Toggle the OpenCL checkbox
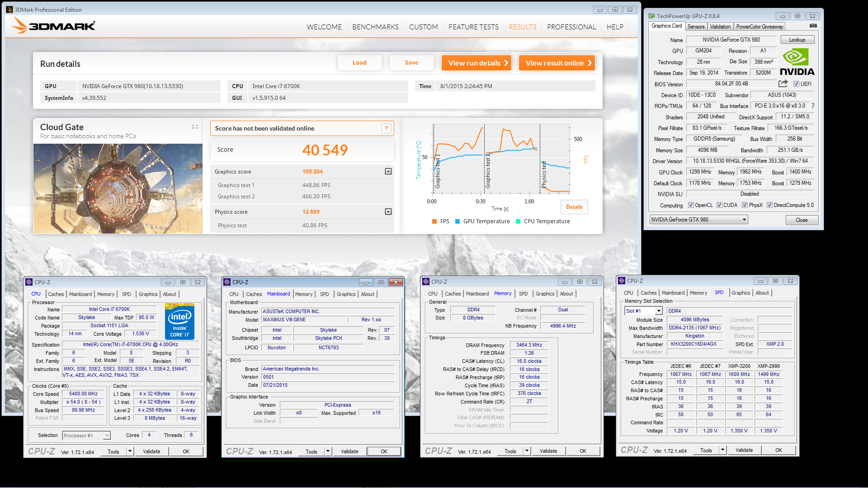 click(x=691, y=205)
